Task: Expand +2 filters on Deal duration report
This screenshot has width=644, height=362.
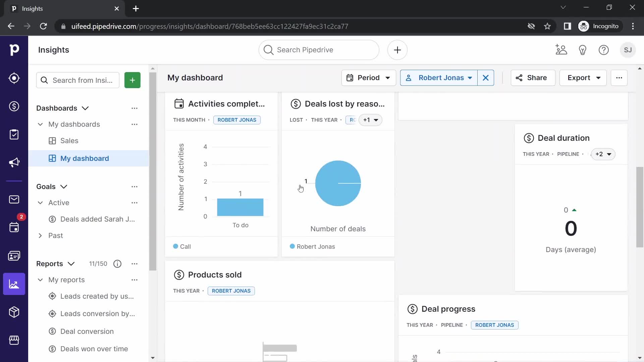Action: pyautogui.click(x=603, y=154)
